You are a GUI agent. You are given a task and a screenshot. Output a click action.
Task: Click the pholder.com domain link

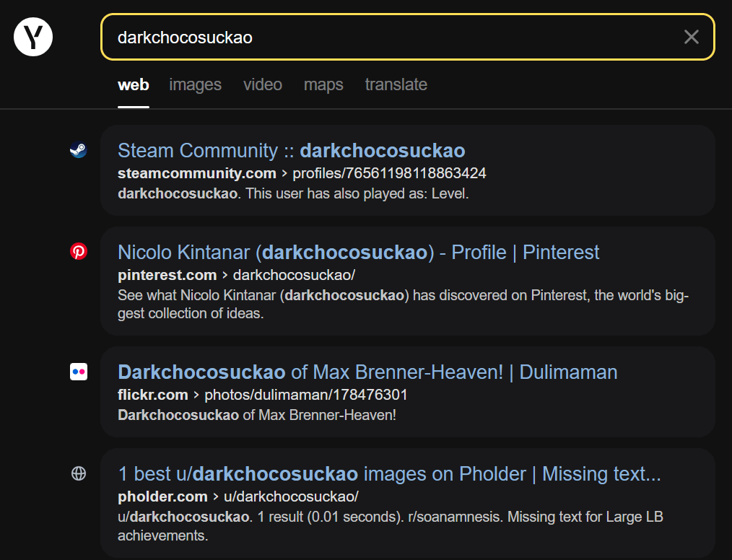tap(162, 496)
